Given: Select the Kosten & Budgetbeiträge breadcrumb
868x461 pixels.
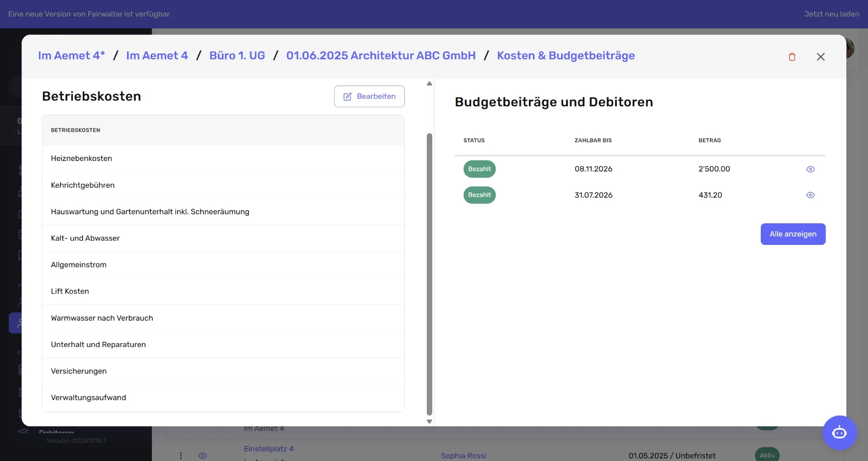Looking at the screenshot, I should pos(566,56).
